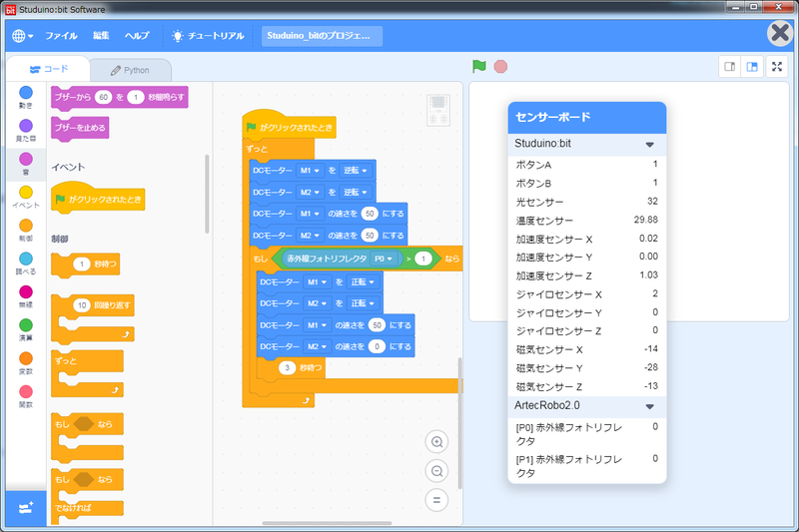Click the block palette vertical scrollbar
Viewport: 799px width, 532px height.
(207, 194)
